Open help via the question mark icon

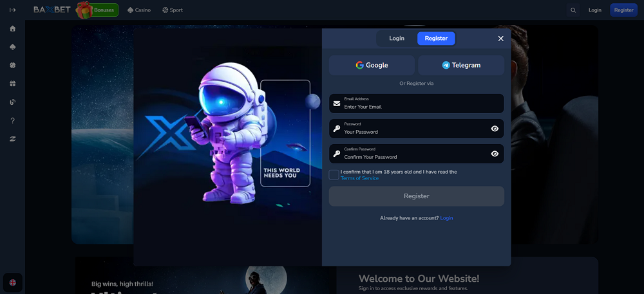coord(12,120)
